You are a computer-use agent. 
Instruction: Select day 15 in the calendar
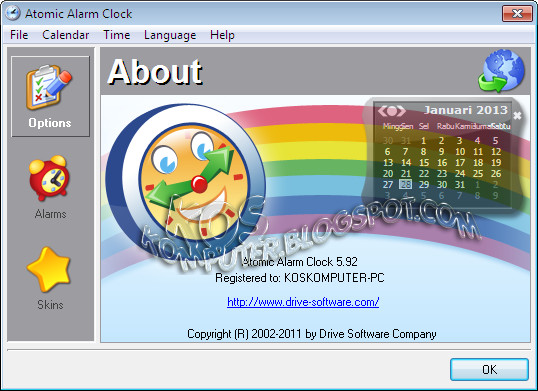tap(424, 163)
